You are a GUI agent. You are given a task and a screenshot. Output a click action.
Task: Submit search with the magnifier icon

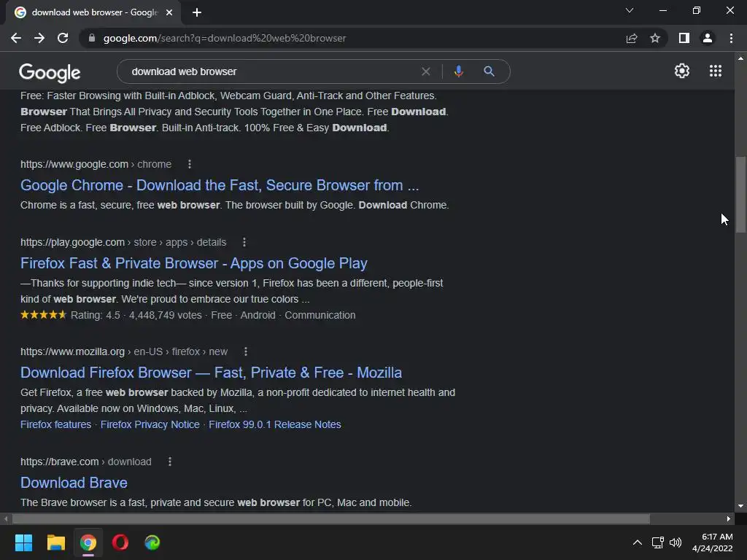(489, 71)
